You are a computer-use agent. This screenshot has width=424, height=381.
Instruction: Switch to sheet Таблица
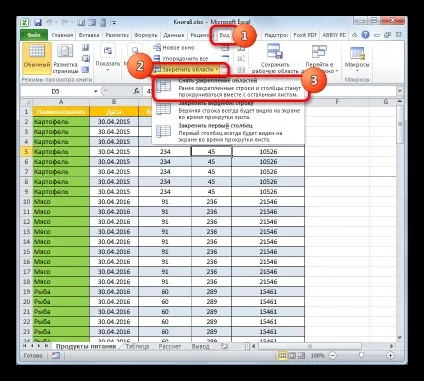[x=137, y=346]
